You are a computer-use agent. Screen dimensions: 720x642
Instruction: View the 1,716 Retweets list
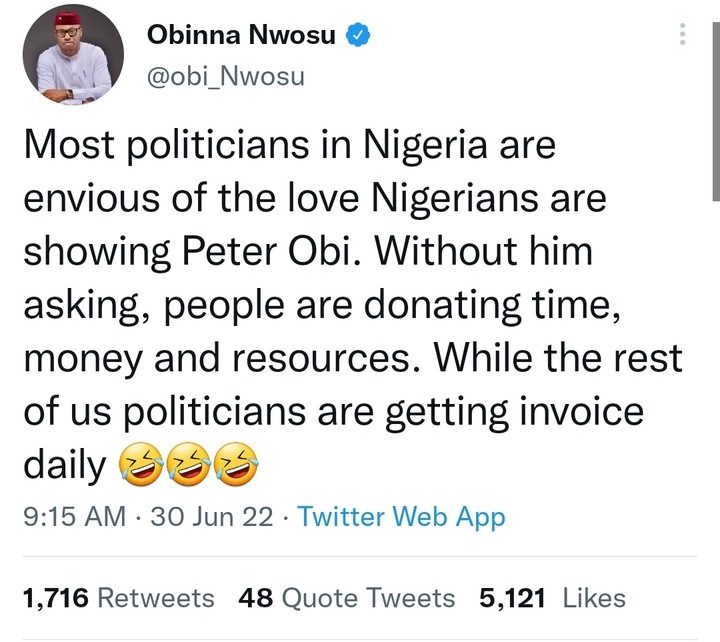118,598
